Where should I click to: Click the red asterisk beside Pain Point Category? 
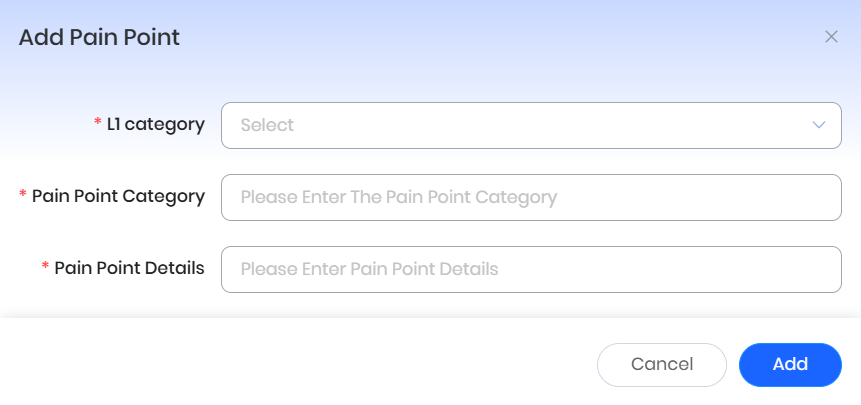(x=23, y=195)
